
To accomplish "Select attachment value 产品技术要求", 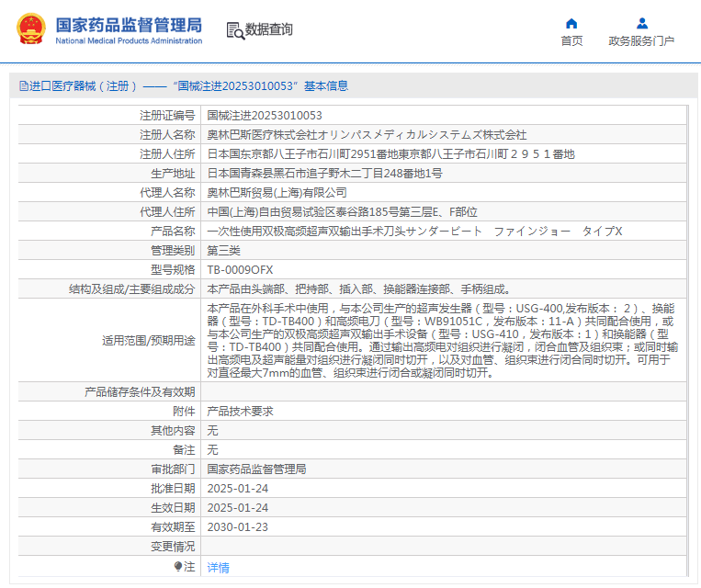I will click(x=240, y=411).
